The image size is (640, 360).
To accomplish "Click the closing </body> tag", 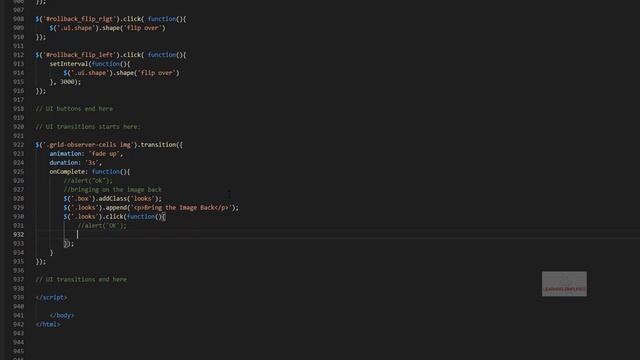I will click(62, 315).
